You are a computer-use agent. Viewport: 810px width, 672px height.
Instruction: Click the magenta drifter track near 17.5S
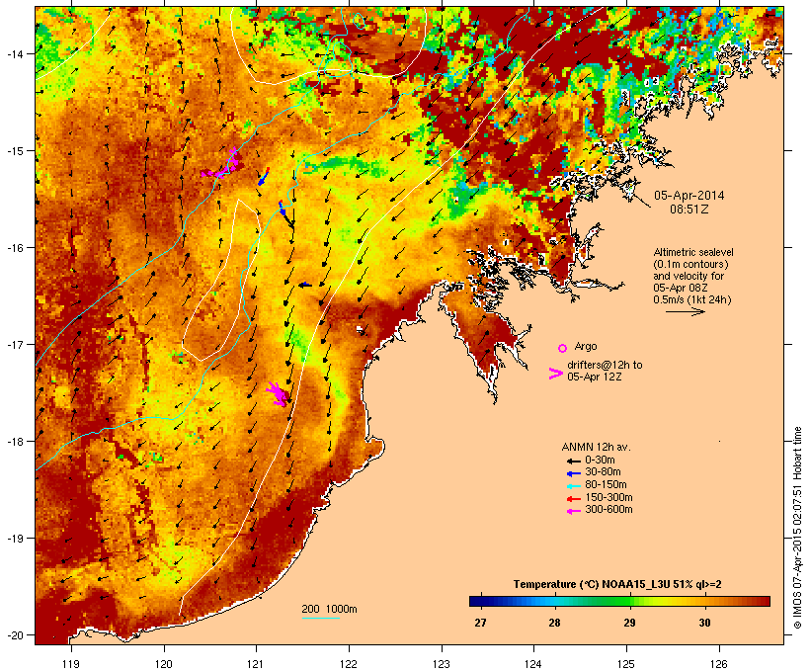point(278,394)
